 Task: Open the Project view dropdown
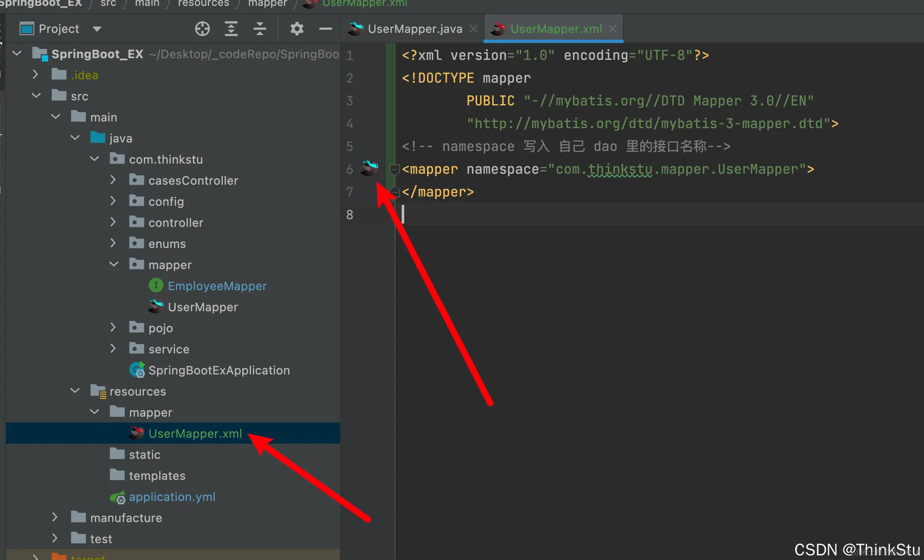click(x=97, y=29)
